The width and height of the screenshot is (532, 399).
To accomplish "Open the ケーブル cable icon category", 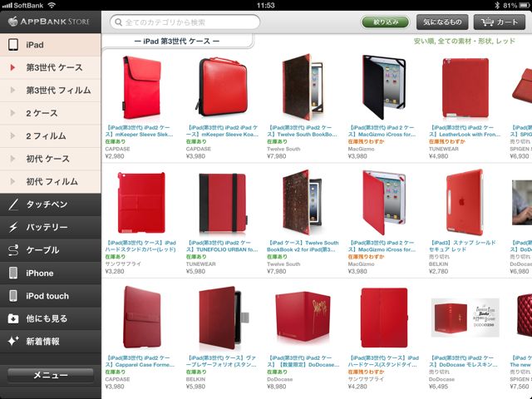I will pyautogui.click(x=13, y=250).
